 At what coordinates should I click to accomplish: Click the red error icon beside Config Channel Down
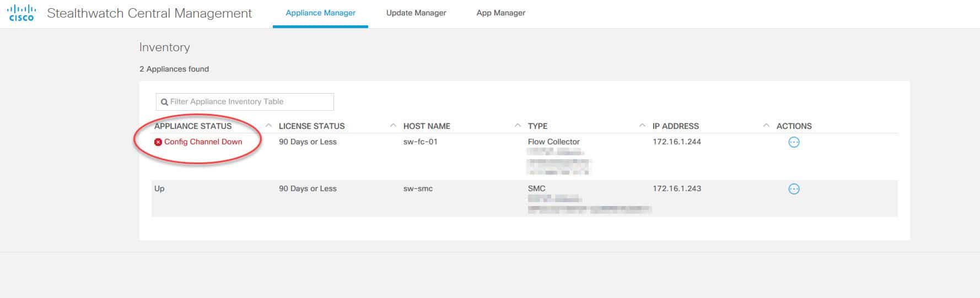pyautogui.click(x=158, y=142)
